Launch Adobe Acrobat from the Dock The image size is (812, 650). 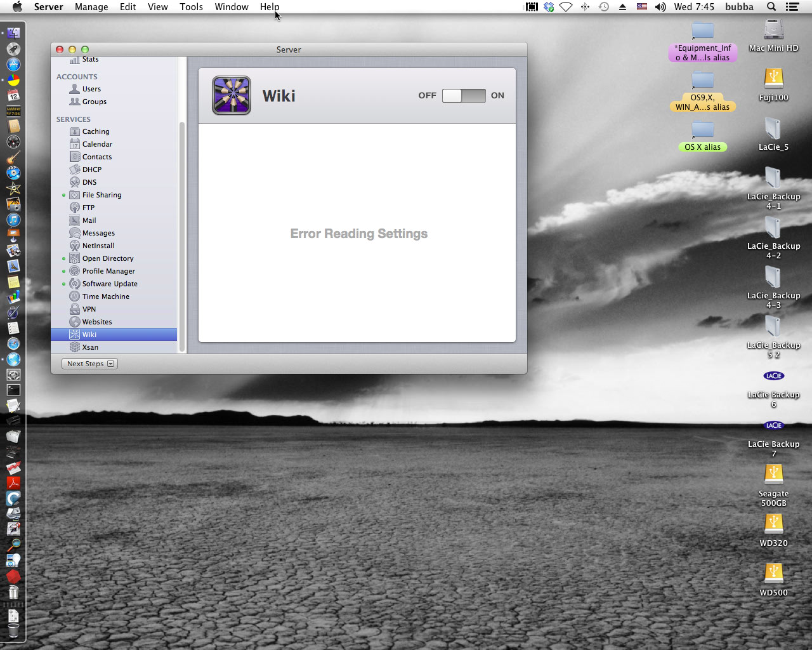pyautogui.click(x=13, y=483)
